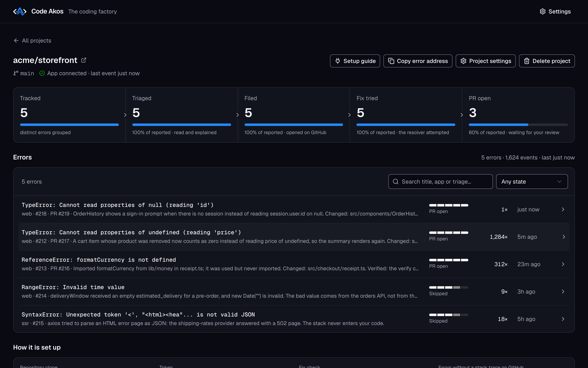Click the '23m ago' timestamp
This screenshot has height=368, width=588.
(529, 264)
